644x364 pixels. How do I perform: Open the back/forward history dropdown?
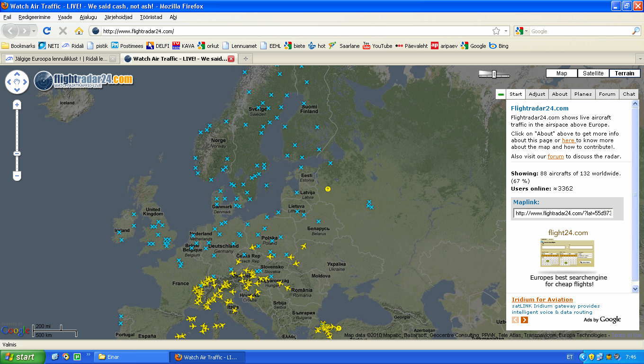(34, 31)
